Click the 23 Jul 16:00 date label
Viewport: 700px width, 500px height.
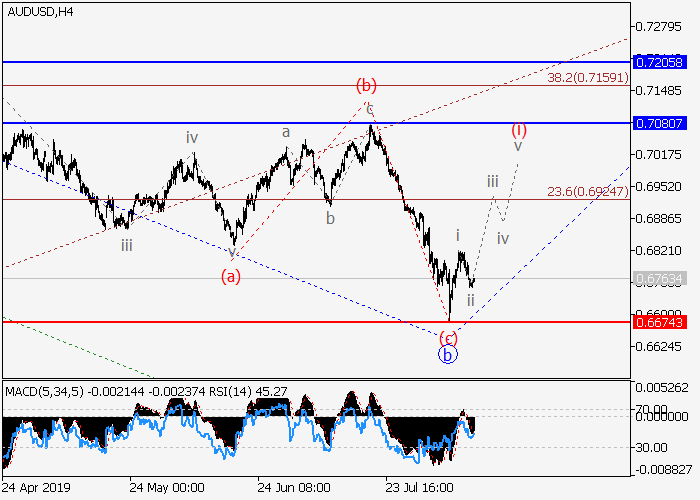click(420, 487)
